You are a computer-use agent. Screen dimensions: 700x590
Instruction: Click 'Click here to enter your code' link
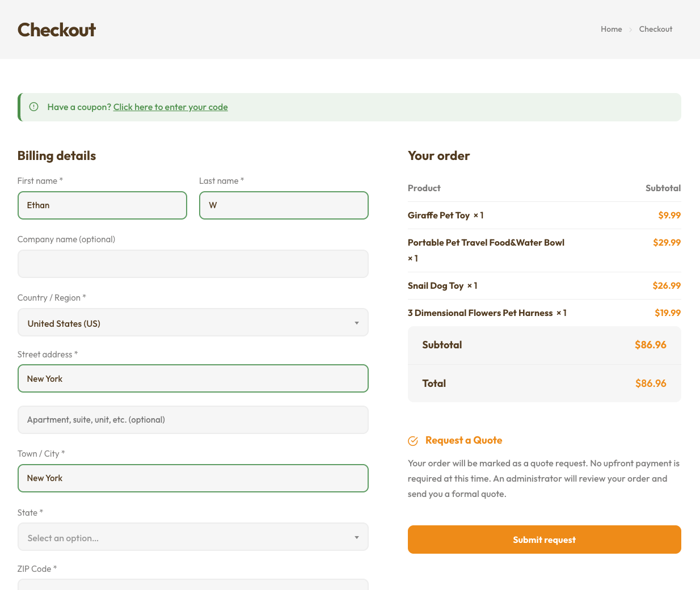[x=170, y=107]
